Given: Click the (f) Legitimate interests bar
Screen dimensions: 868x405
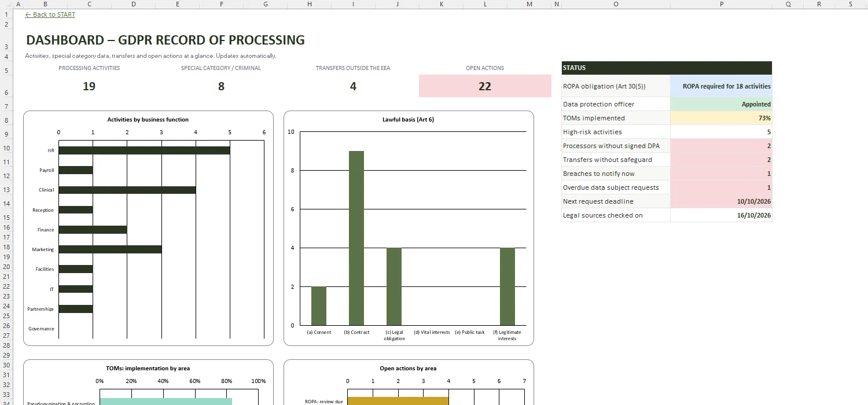Looking at the screenshot, I should tap(507, 286).
